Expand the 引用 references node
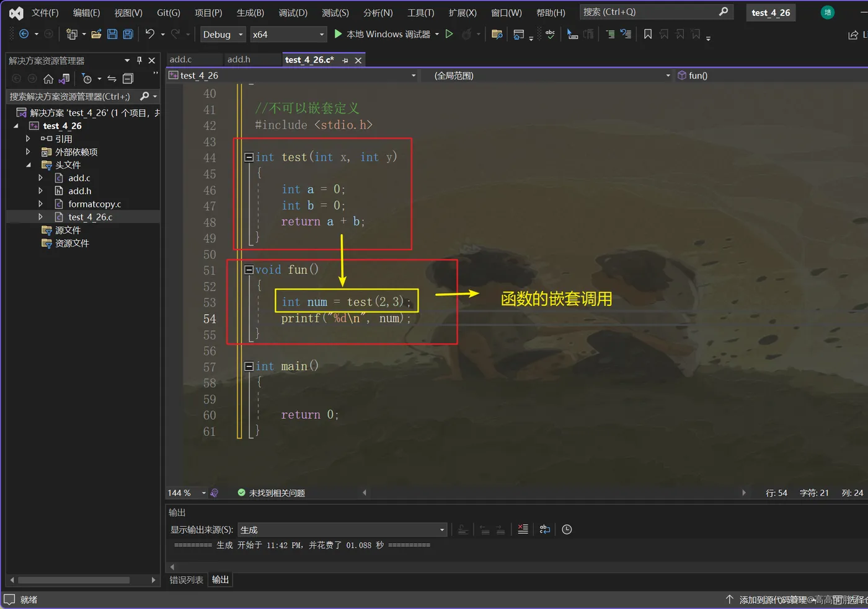The height and width of the screenshot is (609, 868). tap(28, 139)
